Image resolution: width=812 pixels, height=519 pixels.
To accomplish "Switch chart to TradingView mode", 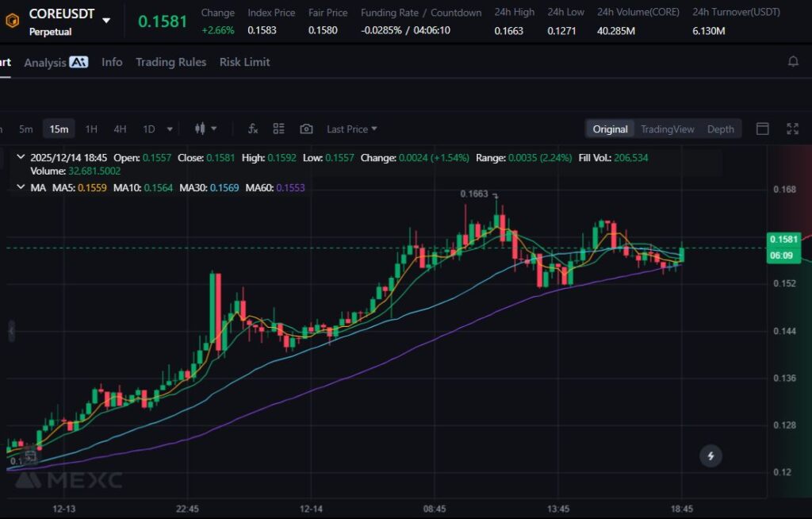I will click(667, 129).
